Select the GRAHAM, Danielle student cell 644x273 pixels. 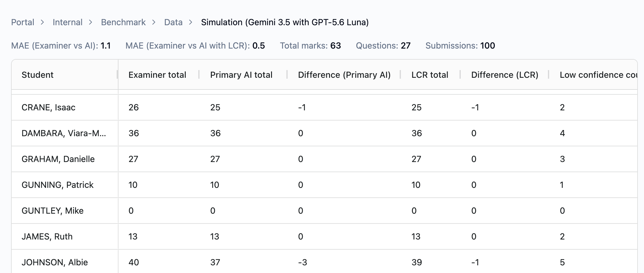(x=58, y=159)
